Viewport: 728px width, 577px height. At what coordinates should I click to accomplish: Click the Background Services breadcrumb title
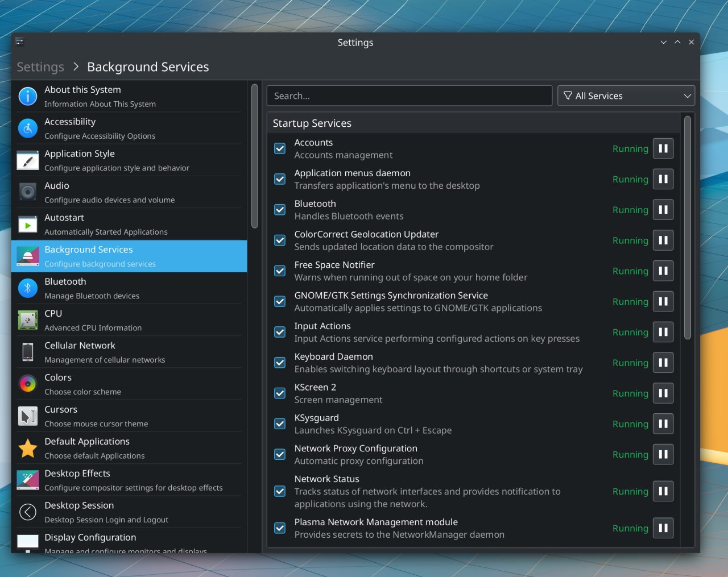tap(148, 67)
